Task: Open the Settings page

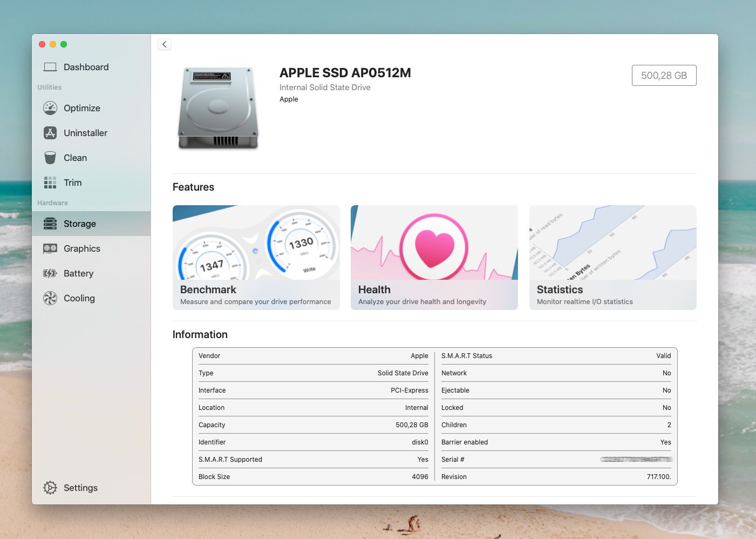Action: tap(91, 488)
